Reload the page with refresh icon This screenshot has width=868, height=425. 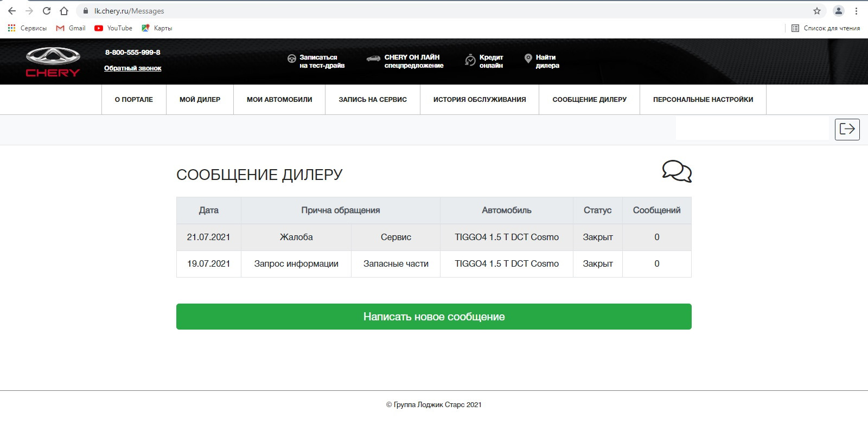click(47, 11)
